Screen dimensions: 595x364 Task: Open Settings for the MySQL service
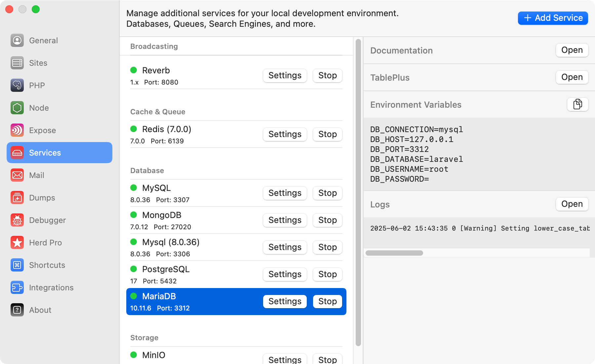(x=285, y=193)
